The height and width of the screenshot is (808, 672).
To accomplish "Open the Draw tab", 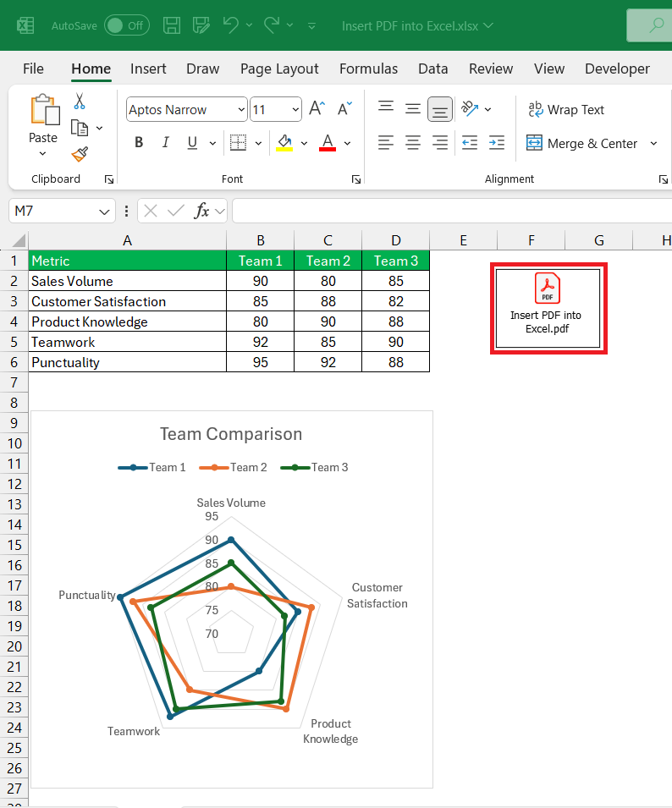I will (x=202, y=69).
